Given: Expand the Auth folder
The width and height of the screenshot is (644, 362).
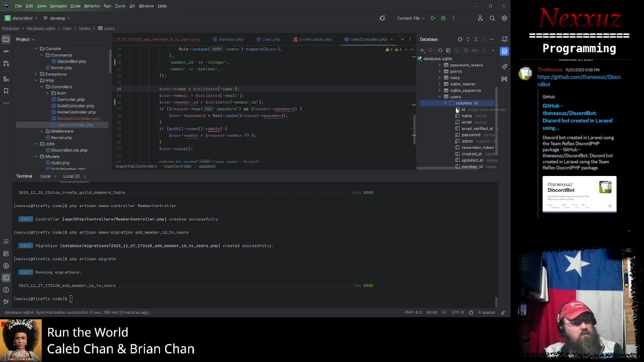Looking at the screenshot, I should click(x=48, y=93).
